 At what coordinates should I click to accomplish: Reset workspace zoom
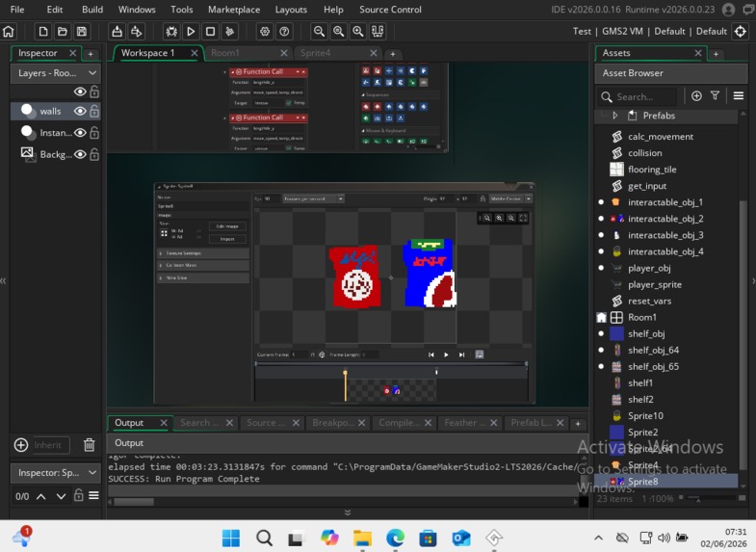tap(338, 32)
